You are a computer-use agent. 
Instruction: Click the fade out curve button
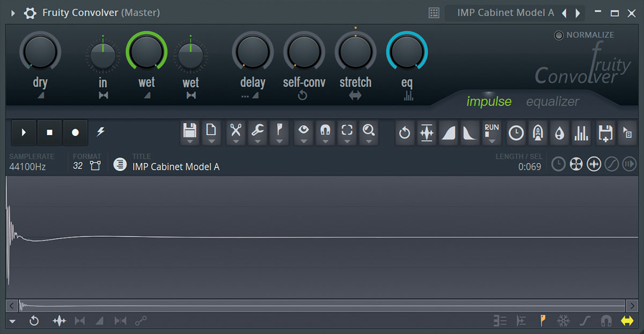pyautogui.click(x=470, y=133)
